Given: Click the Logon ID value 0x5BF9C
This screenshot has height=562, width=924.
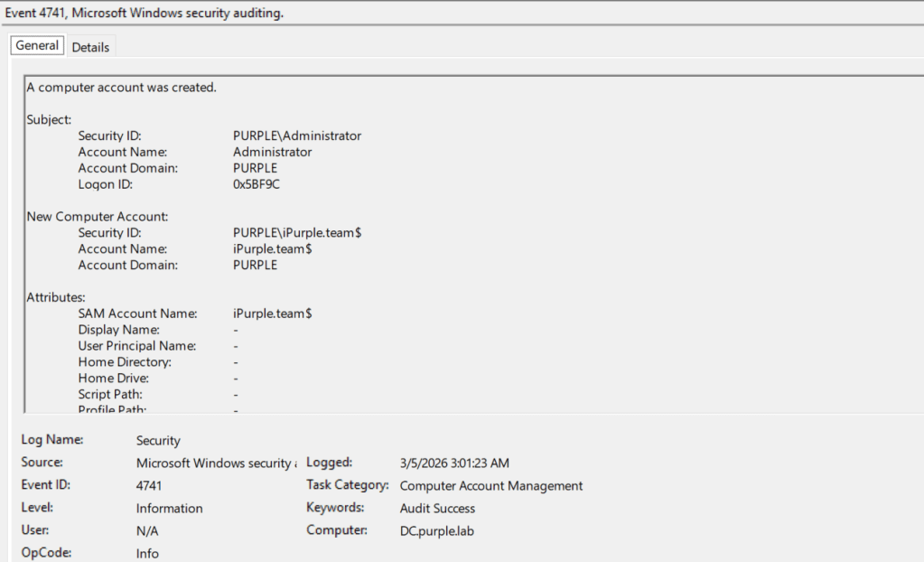Looking at the screenshot, I should click(262, 184).
